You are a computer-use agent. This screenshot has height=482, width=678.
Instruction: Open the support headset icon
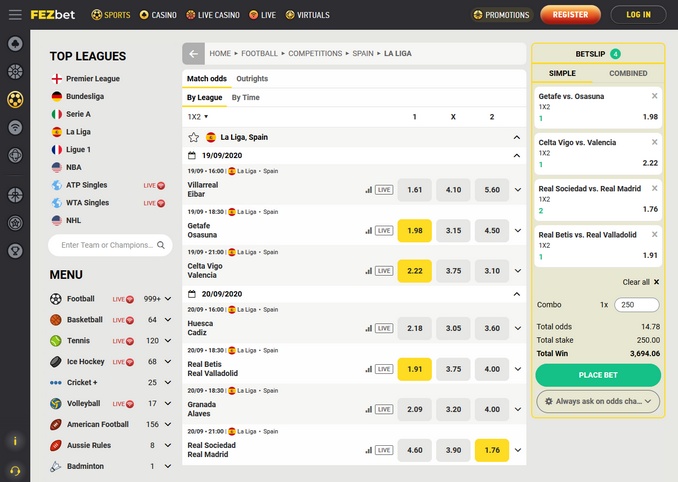(x=15, y=471)
